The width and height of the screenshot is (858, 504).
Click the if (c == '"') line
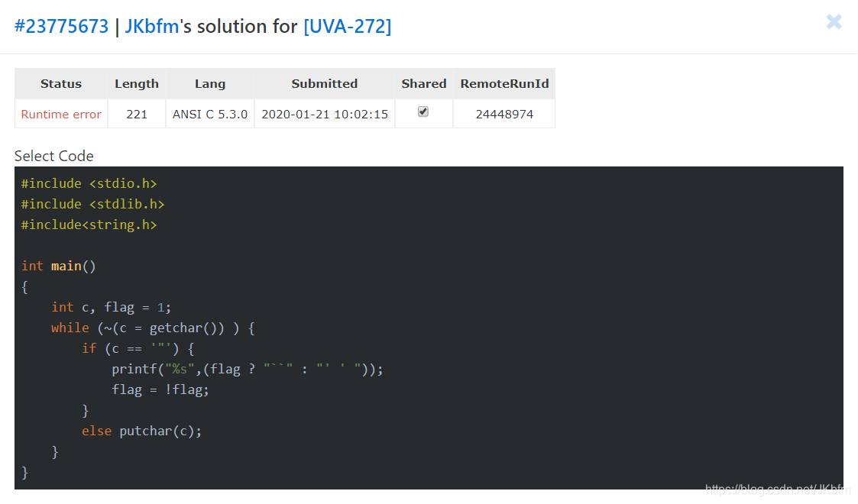pyautogui.click(x=138, y=349)
